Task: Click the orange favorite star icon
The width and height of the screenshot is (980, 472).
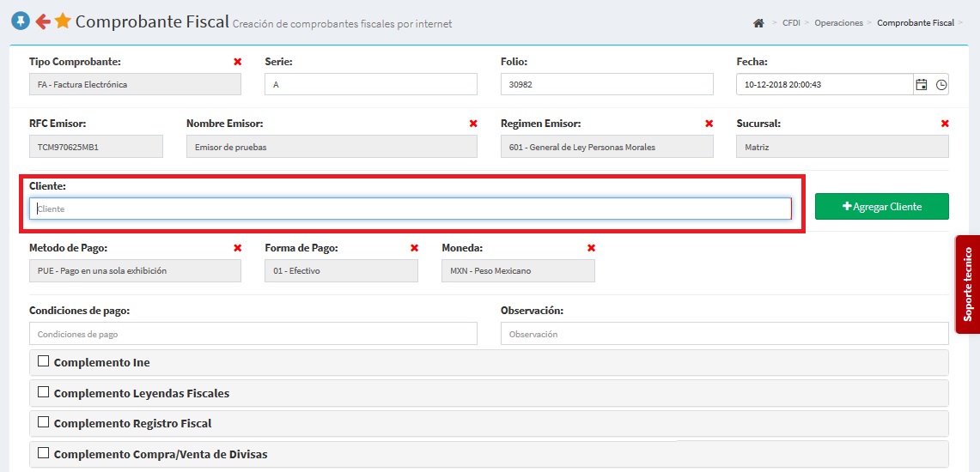Action: click(63, 21)
